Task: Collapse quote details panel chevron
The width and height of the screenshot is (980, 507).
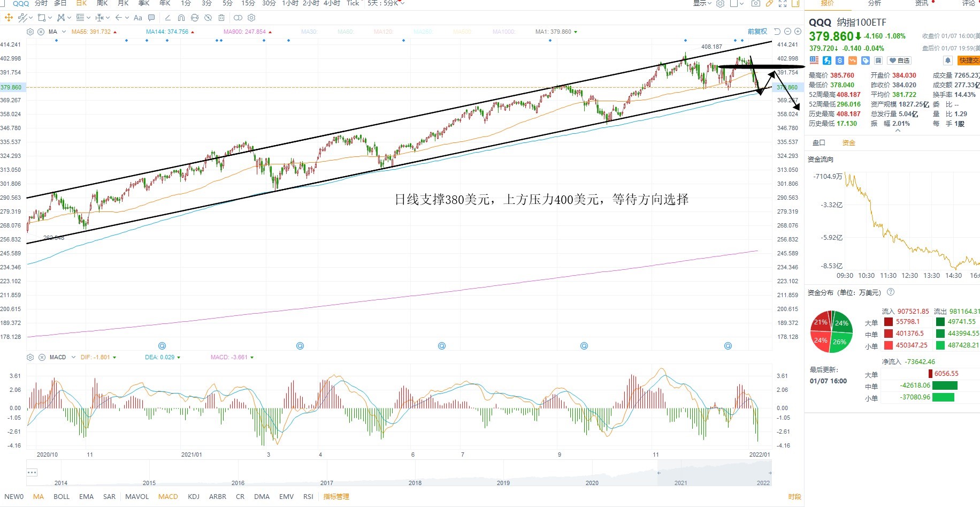Action: 898,130
